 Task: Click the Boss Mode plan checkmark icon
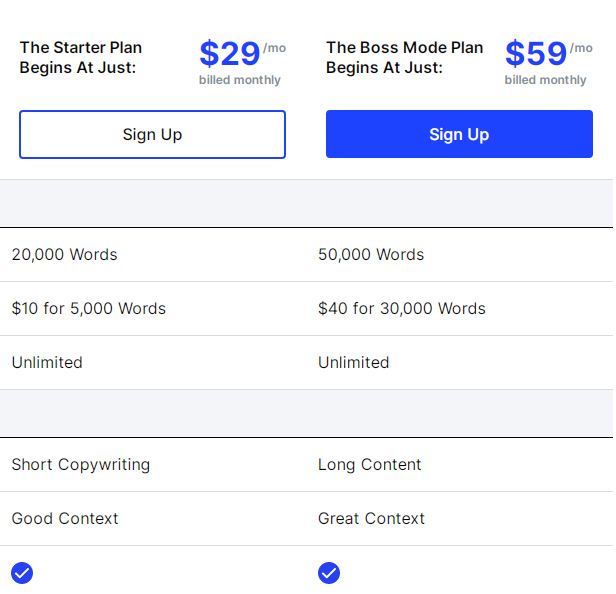329,573
